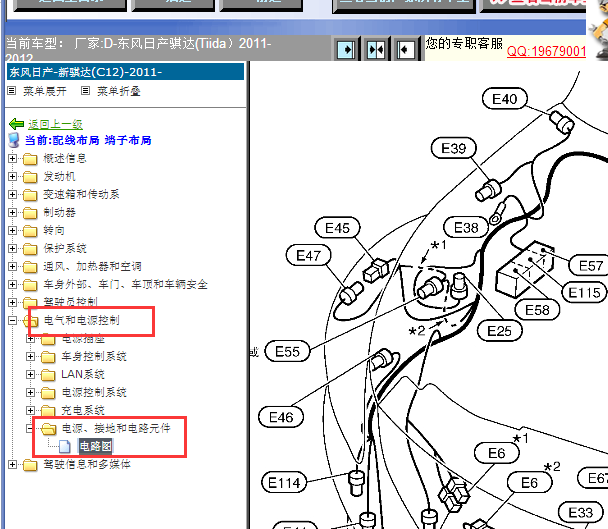The height and width of the screenshot is (529, 608).
Task: Click the LAN系统 folder icon
Action: [x=48, y=374]
